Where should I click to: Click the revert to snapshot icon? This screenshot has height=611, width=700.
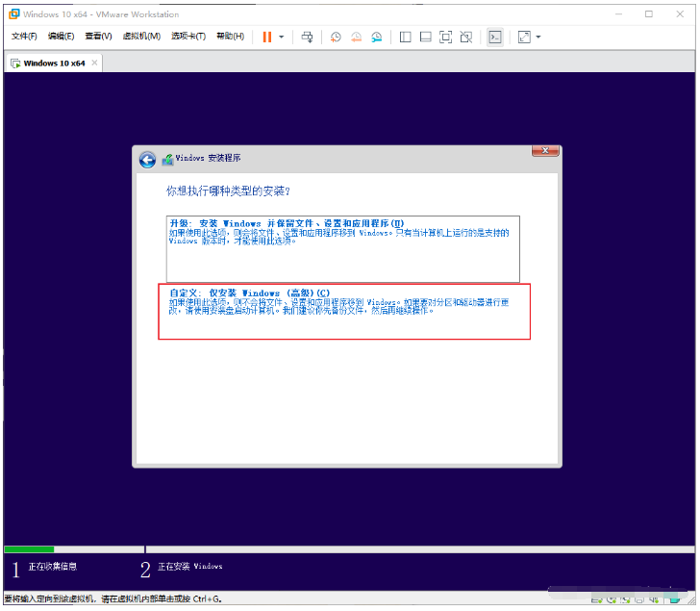pyautogui.click(x=356, y=37)
